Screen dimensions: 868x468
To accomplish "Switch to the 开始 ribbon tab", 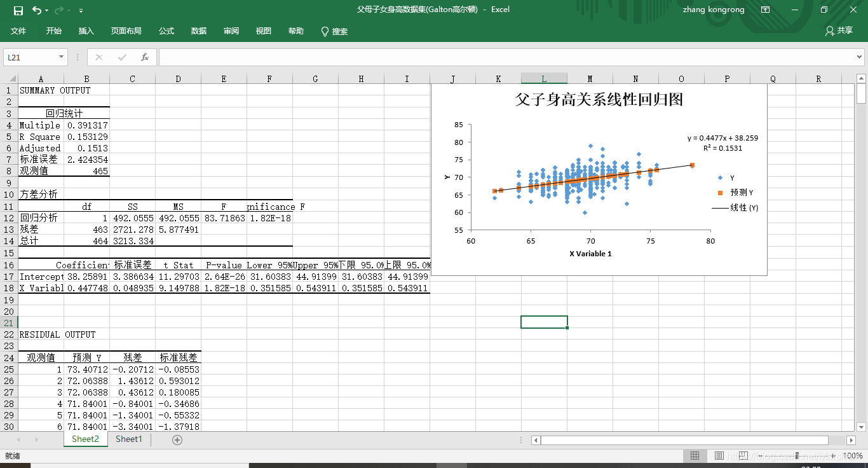I will [54, 31].
